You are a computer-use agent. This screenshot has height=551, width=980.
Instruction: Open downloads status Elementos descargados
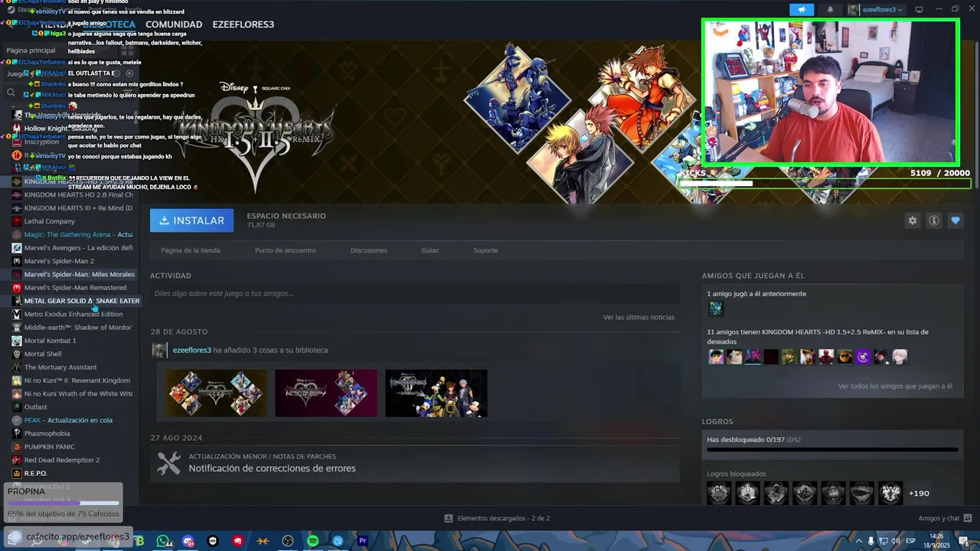pyautogui.click(x=497, y=518)
